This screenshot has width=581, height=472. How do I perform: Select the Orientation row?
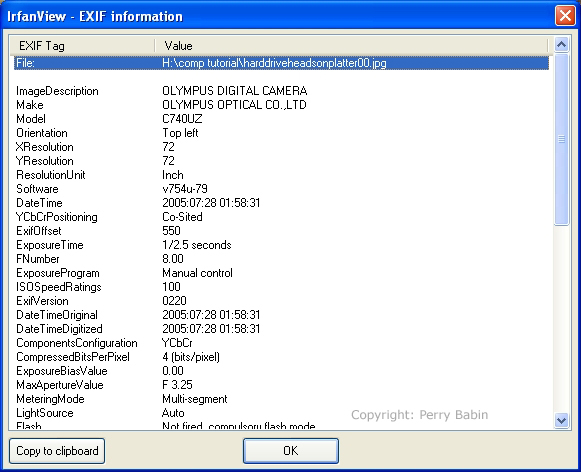click(282, 133)
